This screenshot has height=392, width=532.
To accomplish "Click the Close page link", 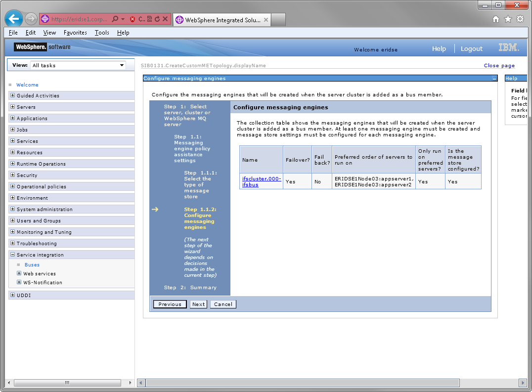I will click(x=499, y=66).
